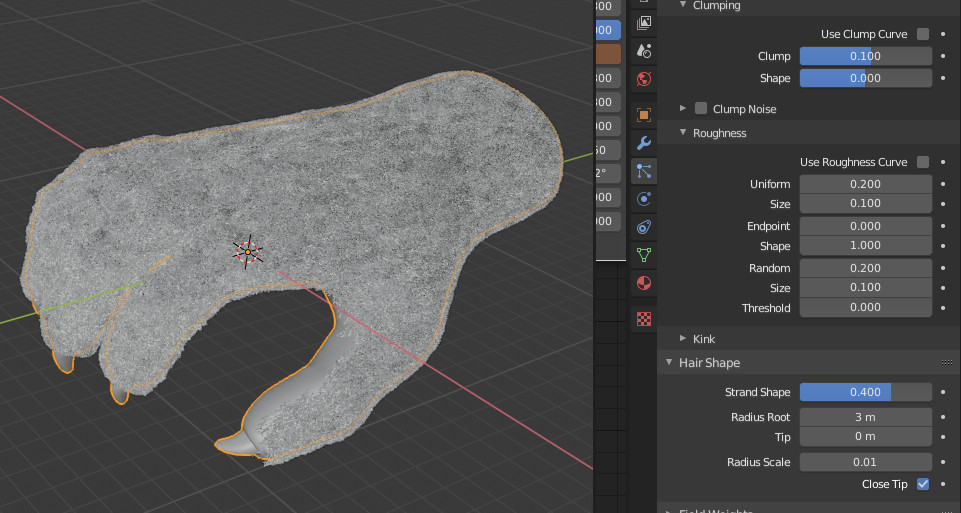The image size is (961, 513).
Task: Click the Strand Shape slider showing 0.400
Action: coord(865,392)
